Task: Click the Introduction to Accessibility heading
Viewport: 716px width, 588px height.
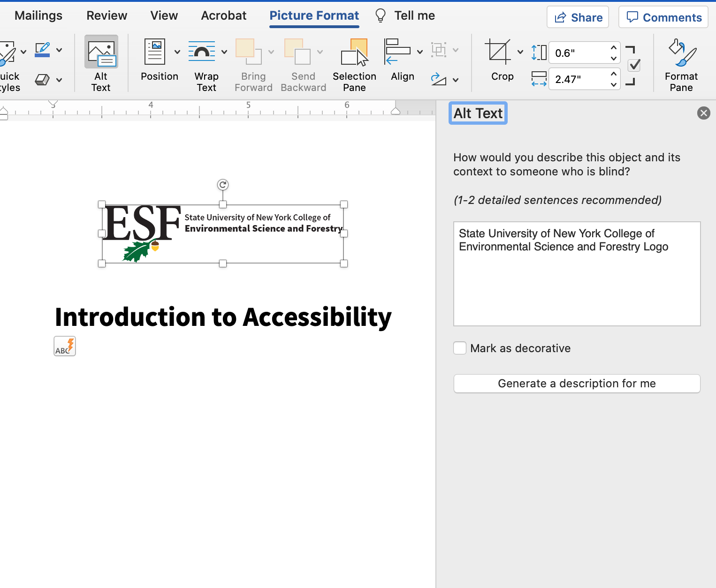Action: [223, 317]
